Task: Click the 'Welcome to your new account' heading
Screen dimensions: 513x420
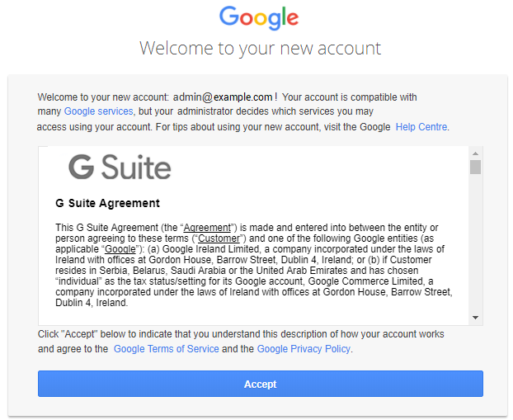Action: pyautogui.click(x=260, y=48)
